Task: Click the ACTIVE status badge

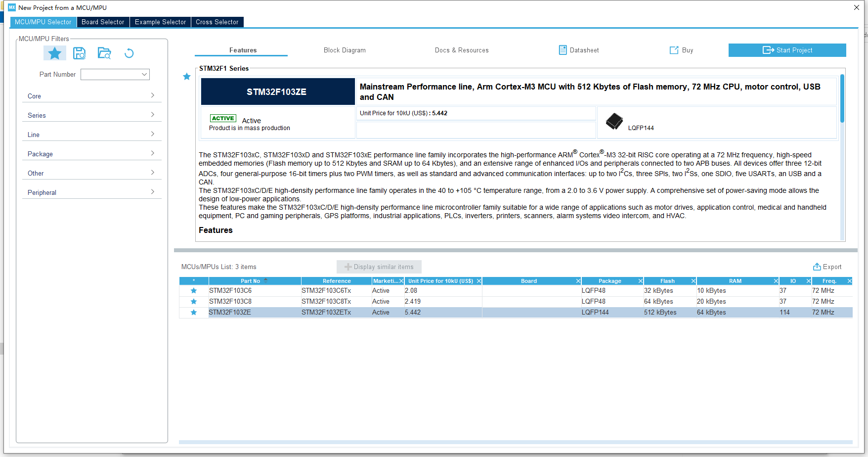Action: pos(223,118)
